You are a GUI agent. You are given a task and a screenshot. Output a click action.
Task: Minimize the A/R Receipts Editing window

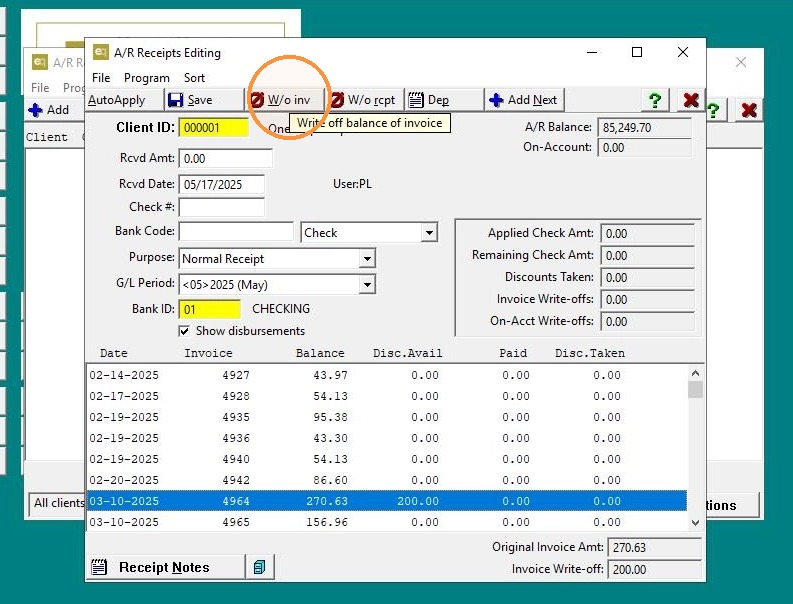(592, 52)
